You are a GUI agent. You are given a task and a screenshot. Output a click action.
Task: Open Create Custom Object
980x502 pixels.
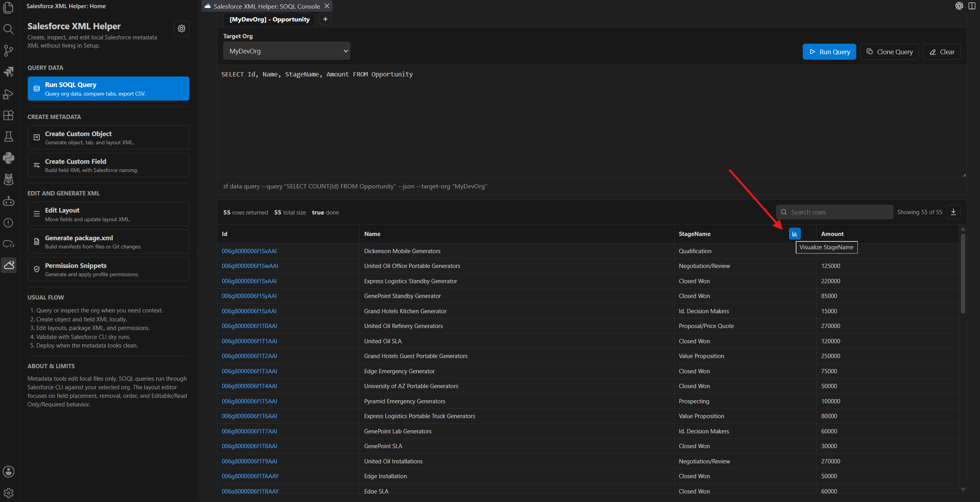tap(109, 138)
